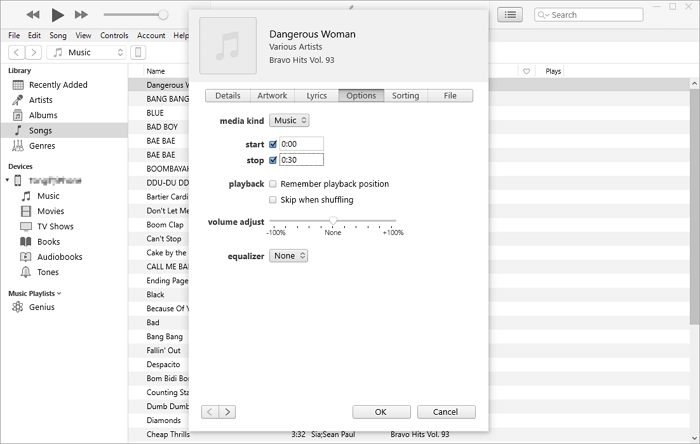
Task: Enable Remember playback position
Action: tap(273, 184)
